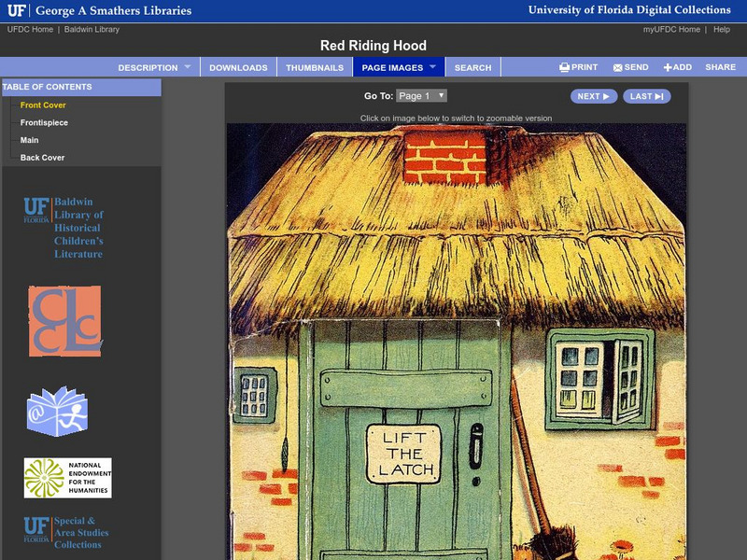Select Frontispiece in the table of contents
Screen dimensions: 747x560
44,123
